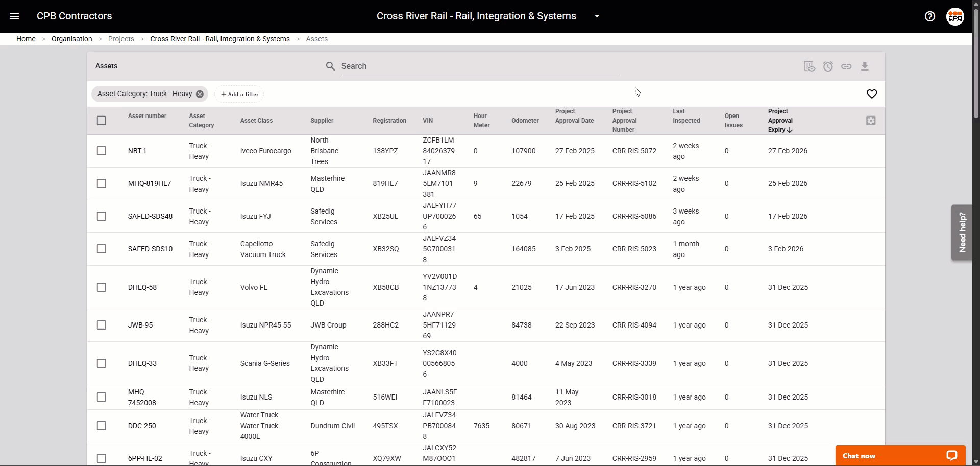Viewport: 980px width, 466px height.
Task: Open the Chat now button
Action: coord(900,456)
